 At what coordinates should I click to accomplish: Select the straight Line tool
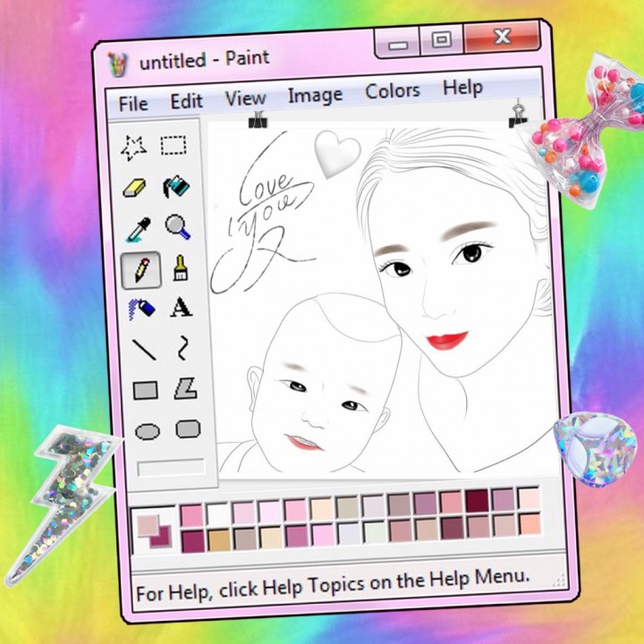[x=144, y=350]
